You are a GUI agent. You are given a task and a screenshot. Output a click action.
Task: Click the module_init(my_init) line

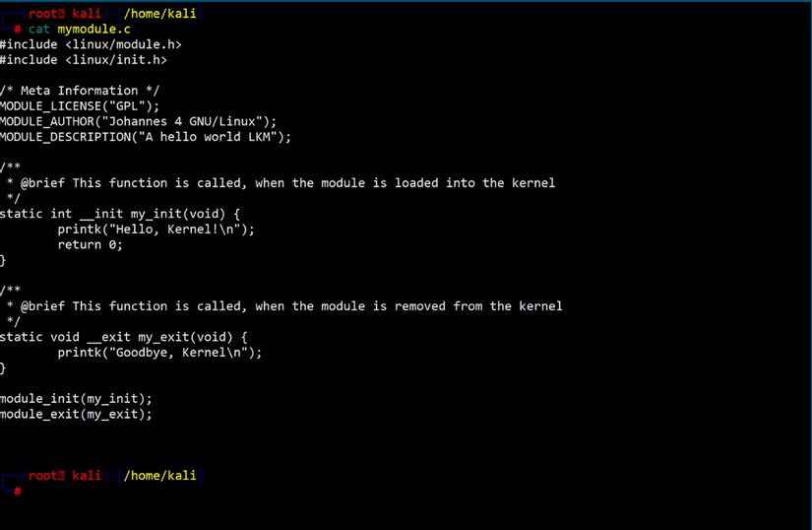pos(76,399)
